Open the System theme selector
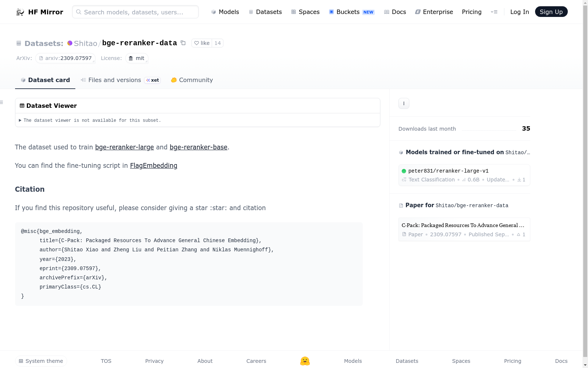Image resolution: width=588 pixels, height=368 pixels. pyautogui.click(x=41, y=361)
